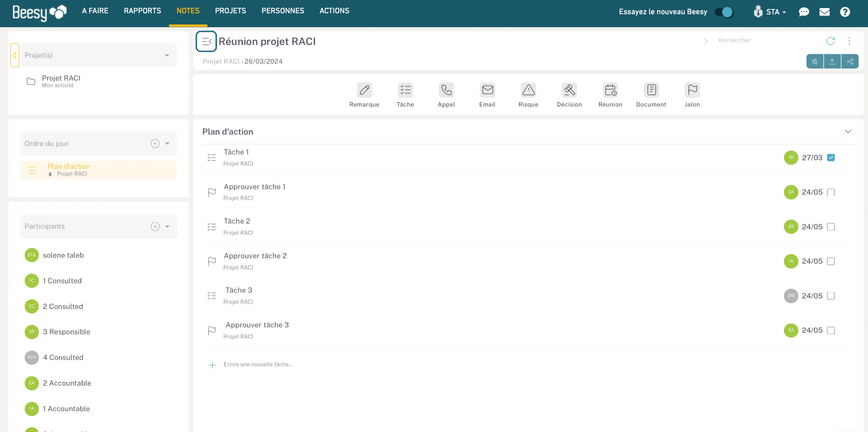Open the three-dot options menu
868x432 pixels.
coord(849,41)
